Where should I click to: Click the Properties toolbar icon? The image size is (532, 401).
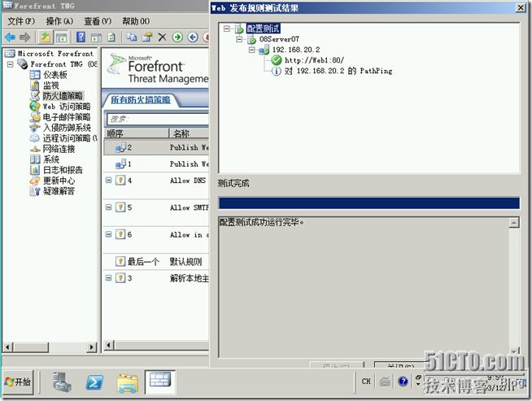[147, 37]
